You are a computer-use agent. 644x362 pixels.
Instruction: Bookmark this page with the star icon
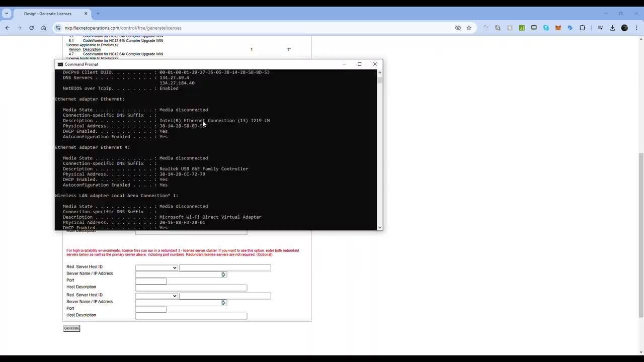coord(469,28)
